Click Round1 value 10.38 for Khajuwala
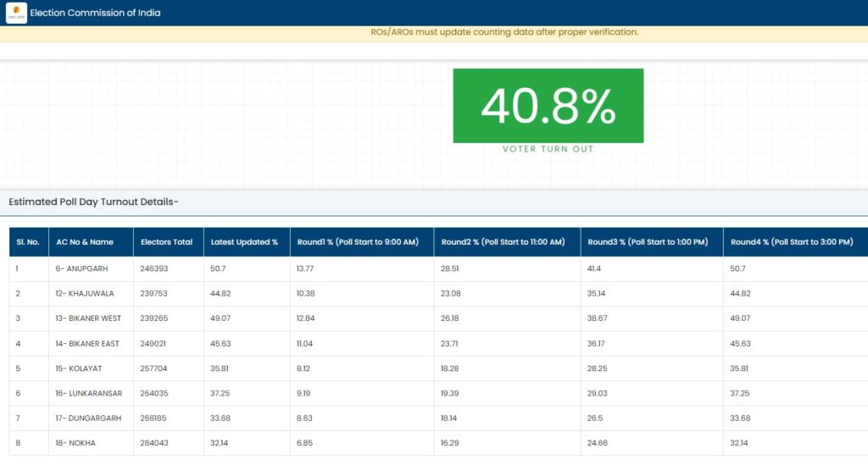This screenshot has height=471, width=868. pos(305,293)
